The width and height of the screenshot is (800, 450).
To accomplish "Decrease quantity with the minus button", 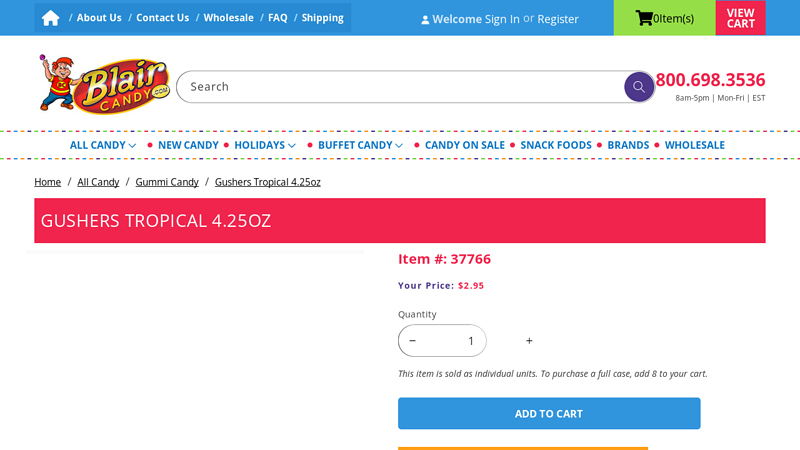I will pyautogui.click(x=412, y=341).
